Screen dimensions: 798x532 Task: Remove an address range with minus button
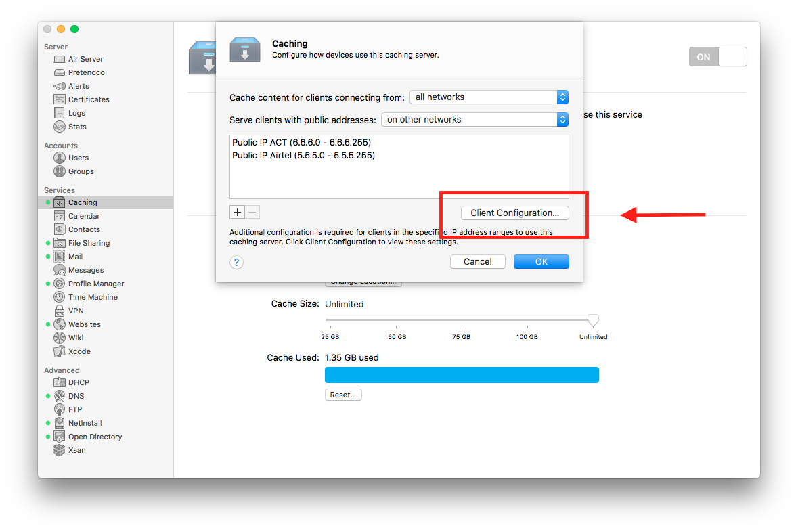(x=252, y=212)
